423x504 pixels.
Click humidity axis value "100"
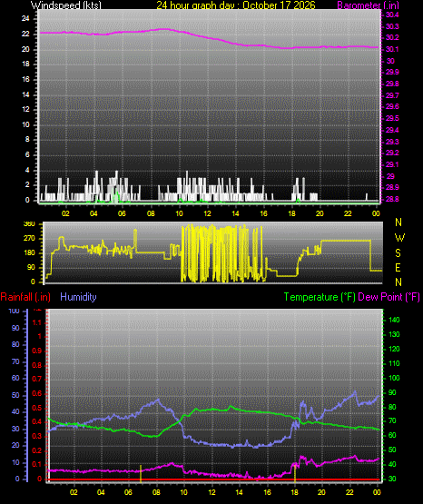point(15,311)
